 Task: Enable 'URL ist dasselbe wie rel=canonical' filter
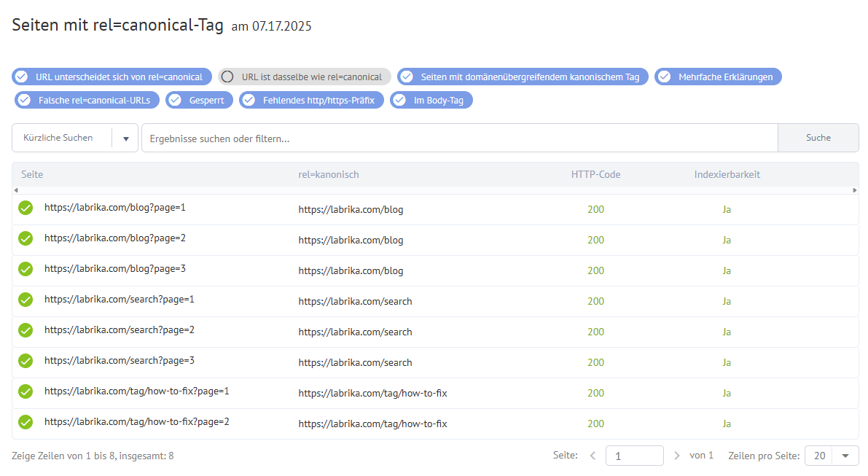coord(305,77)
